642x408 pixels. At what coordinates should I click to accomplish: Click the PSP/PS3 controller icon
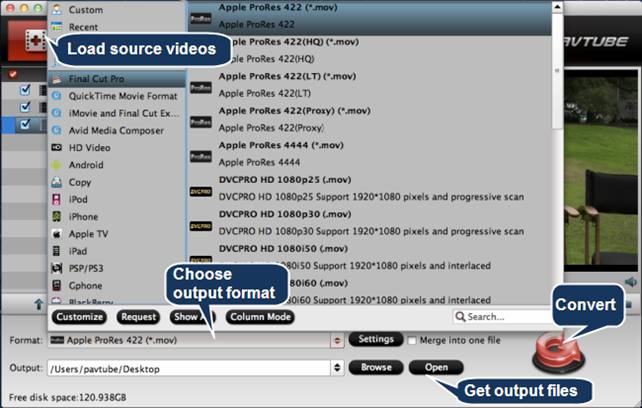click(x=57, y=268)
